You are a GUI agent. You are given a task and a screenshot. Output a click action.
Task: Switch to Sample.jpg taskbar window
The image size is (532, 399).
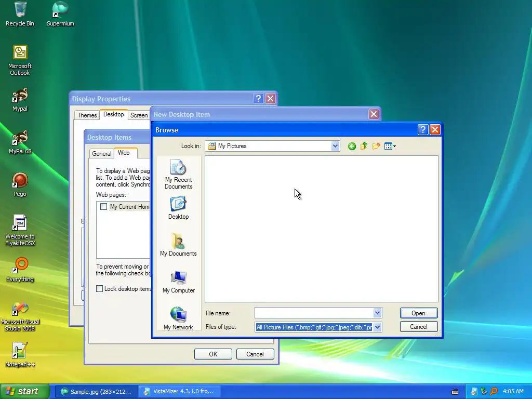[96, 392]
